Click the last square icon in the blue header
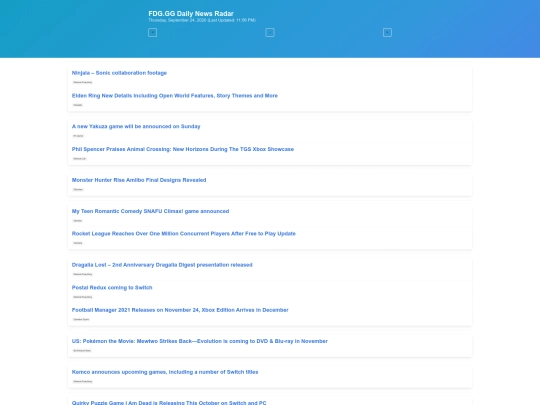The image size is (540, 405). [387, 33]
